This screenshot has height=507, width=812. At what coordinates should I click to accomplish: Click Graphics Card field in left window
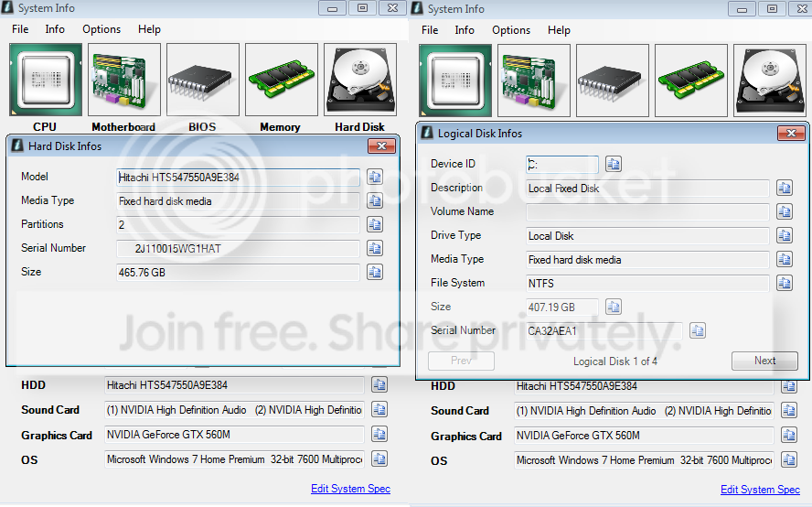[x=235, y=435]
